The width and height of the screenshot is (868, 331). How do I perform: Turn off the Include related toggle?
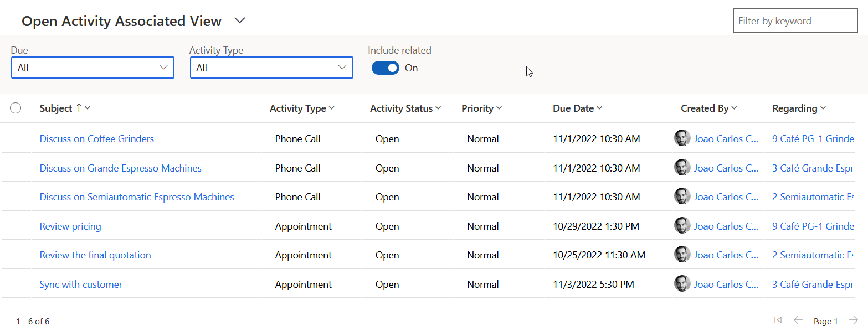pos(385,68)
